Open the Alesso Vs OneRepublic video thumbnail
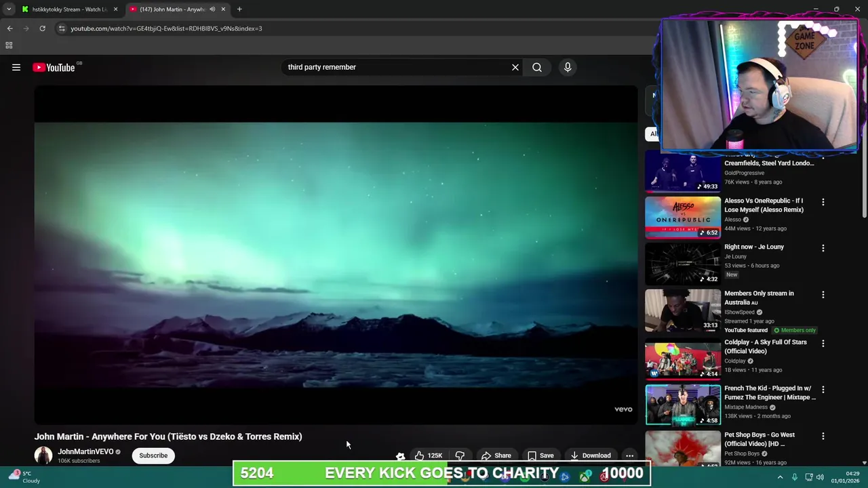This screenshot has height=488, width=868. 683,218
